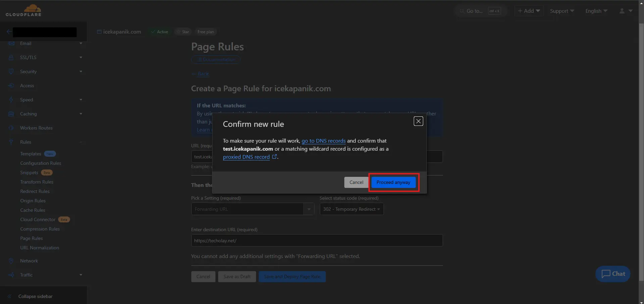Click the Free plan badge
The width and height of the screenshot is (644, 304).
206,32
